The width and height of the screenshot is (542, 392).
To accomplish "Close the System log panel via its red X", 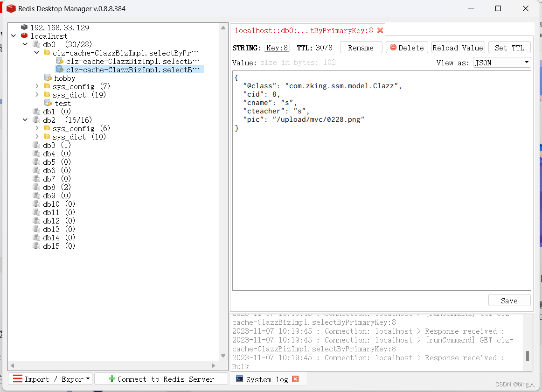I will (295, 379).
